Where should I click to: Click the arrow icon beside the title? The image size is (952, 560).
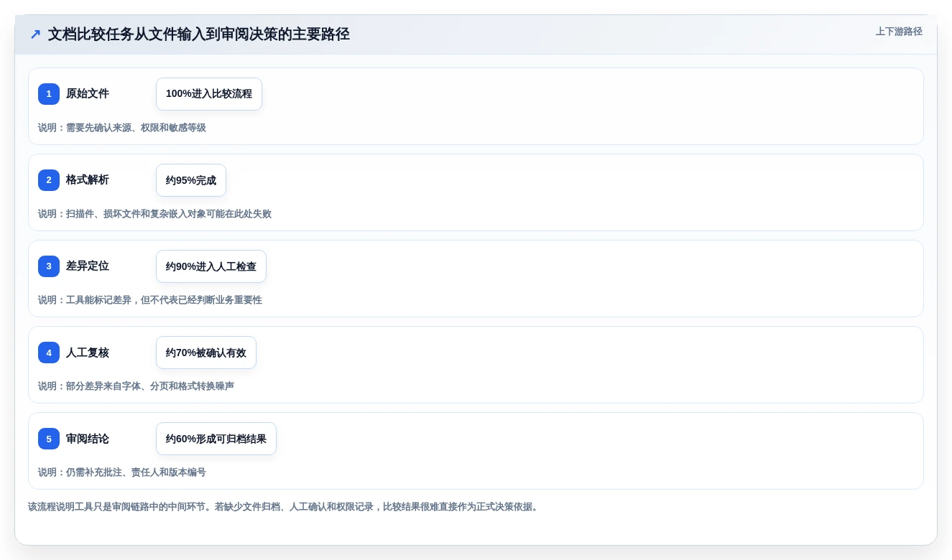click(x=35, y=34)
